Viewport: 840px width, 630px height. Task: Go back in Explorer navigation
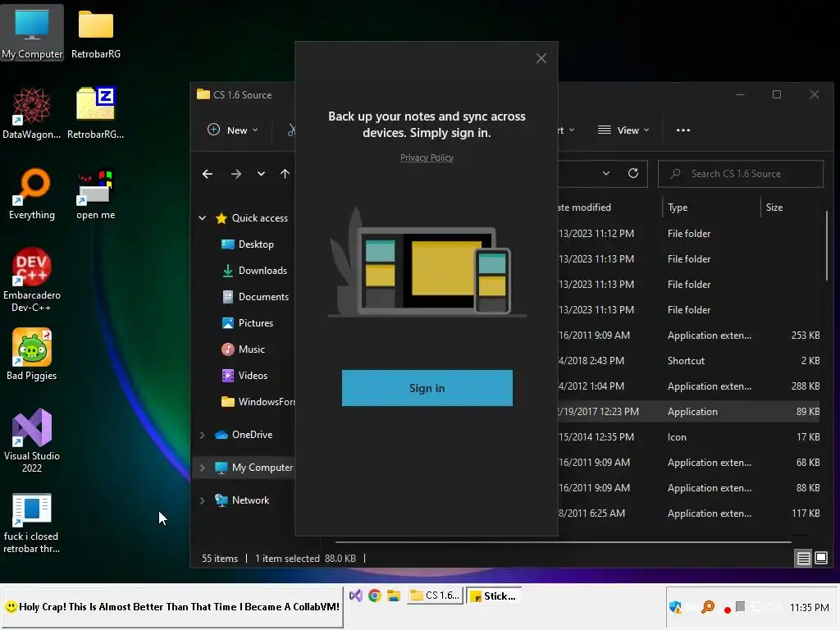pyautogui.click(x=208, y=174)
